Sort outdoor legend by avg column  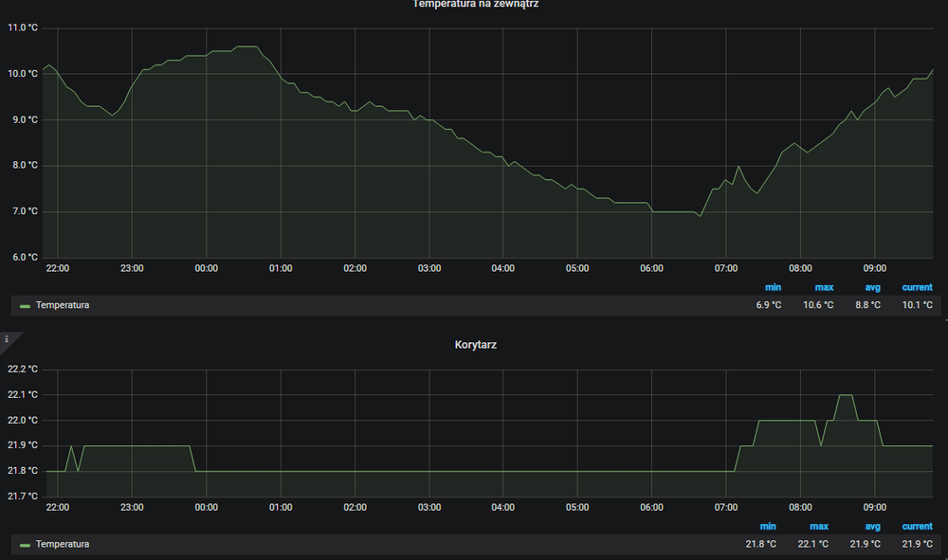872,287
